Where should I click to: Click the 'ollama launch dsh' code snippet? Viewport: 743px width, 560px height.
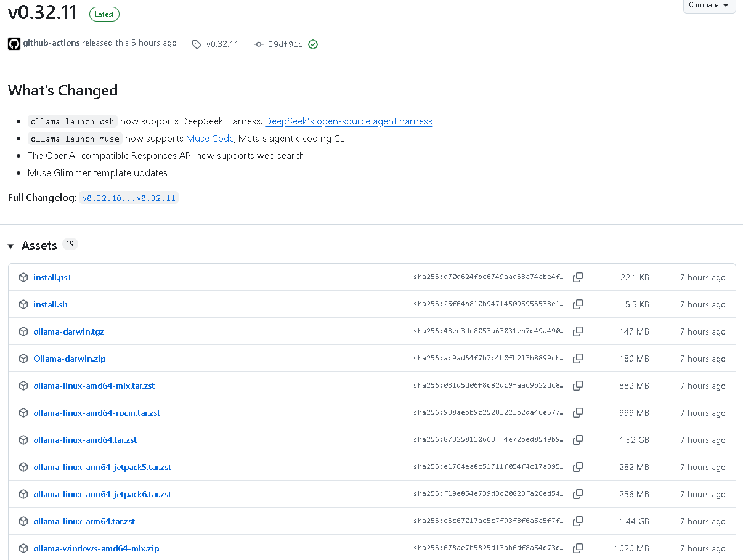click(x=72, y=121)
